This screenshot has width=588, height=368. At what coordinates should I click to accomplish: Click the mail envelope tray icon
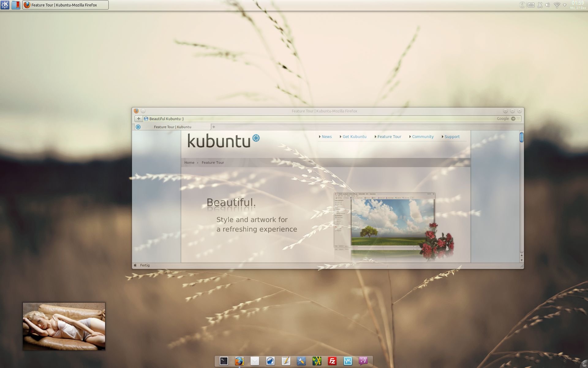click(531, 5)
